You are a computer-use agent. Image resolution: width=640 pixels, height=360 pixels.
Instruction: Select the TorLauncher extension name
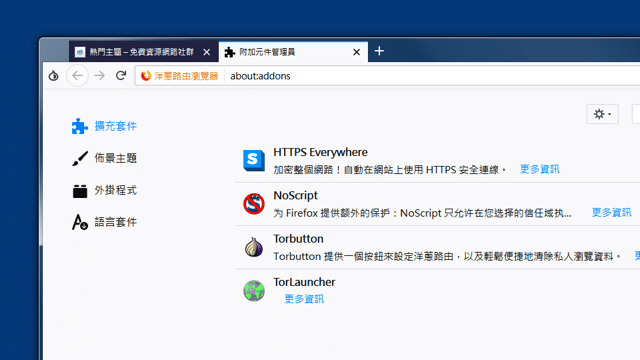(x=304, y=282)
